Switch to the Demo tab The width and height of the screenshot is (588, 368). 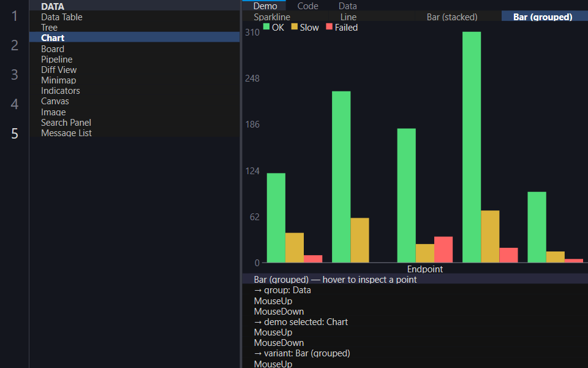[265, 6]
